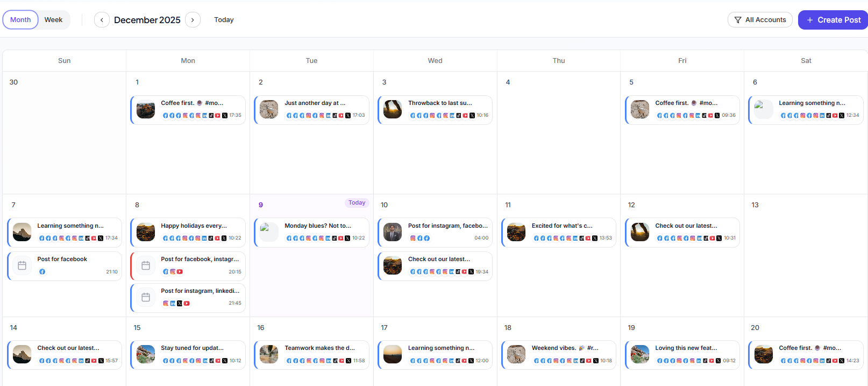This screenshot has height=386, width=868.
Task: Click X icon on 'Throwback to last su...' post
Action: tap(472, 115)
